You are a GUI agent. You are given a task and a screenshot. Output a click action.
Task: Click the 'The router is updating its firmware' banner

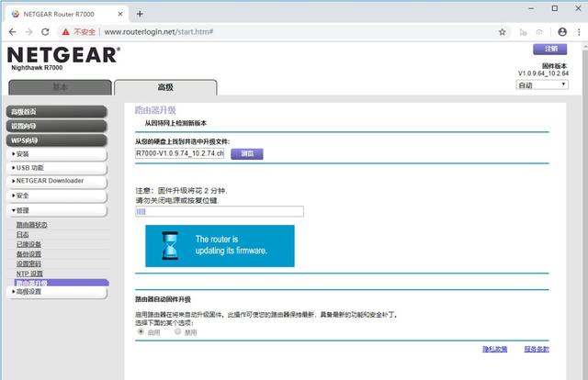click(220, 246)
